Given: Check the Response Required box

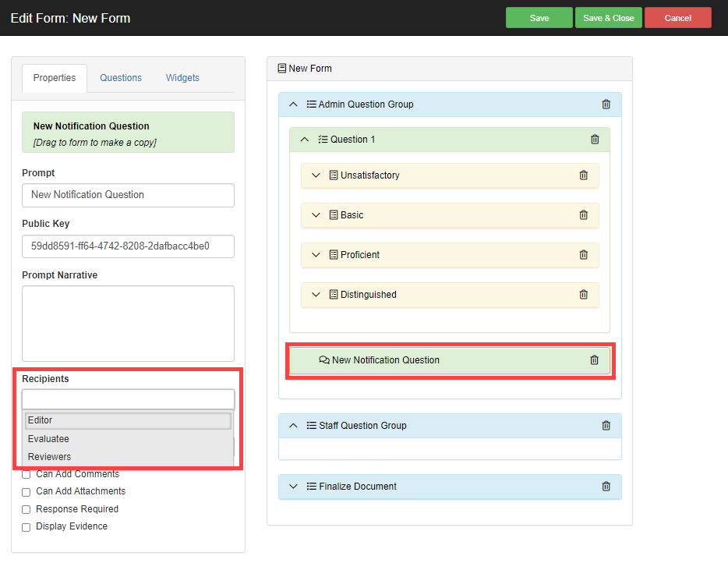Looking at the screenshot, I should 27,509.
